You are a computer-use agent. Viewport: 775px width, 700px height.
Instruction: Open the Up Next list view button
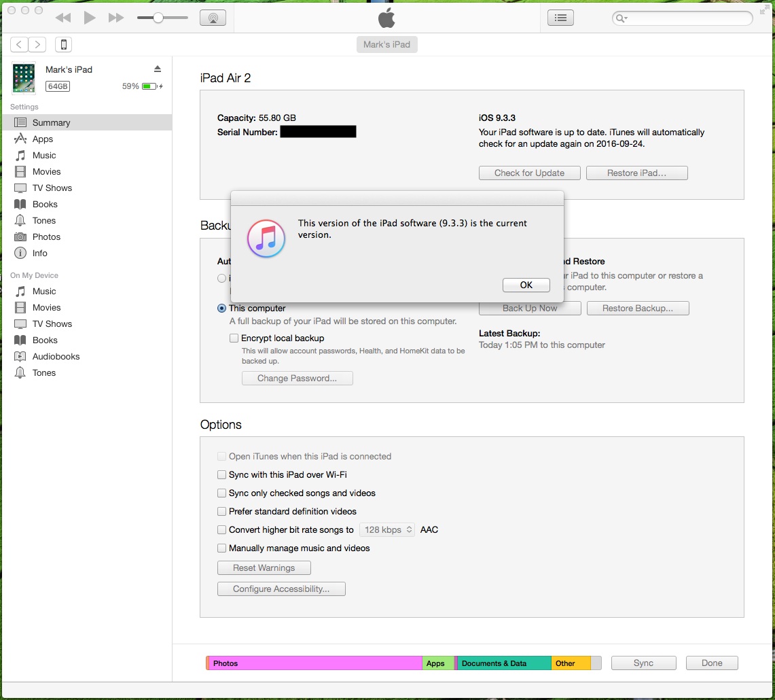pos(560,18)
